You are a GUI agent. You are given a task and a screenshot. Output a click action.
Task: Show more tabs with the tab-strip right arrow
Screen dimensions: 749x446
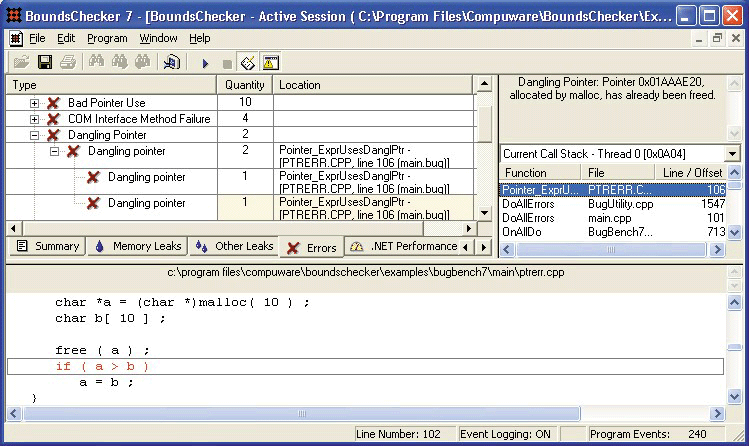[x=484, y=247]
